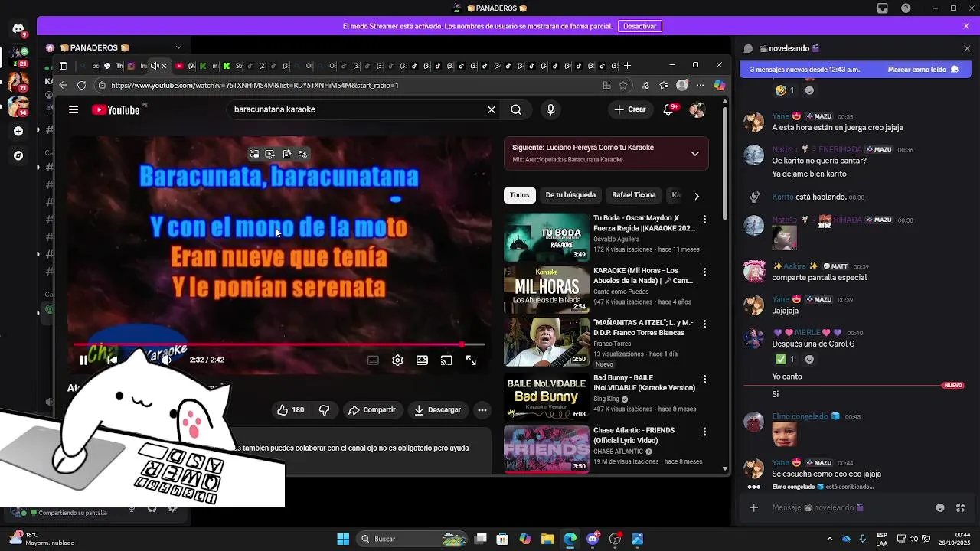Open options for Chase Atlantic Friends video
This screenshot has width=980, height=551.
coord(704,432)
